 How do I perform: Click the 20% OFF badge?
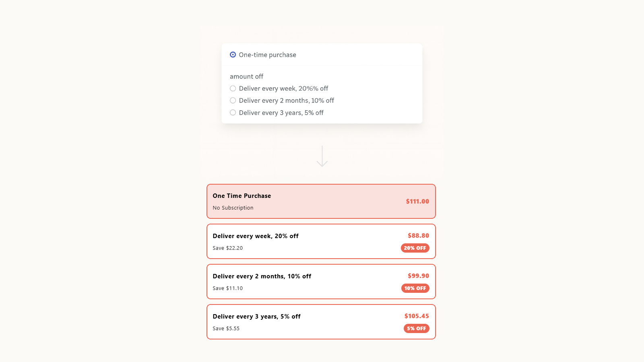pos(415,248)
